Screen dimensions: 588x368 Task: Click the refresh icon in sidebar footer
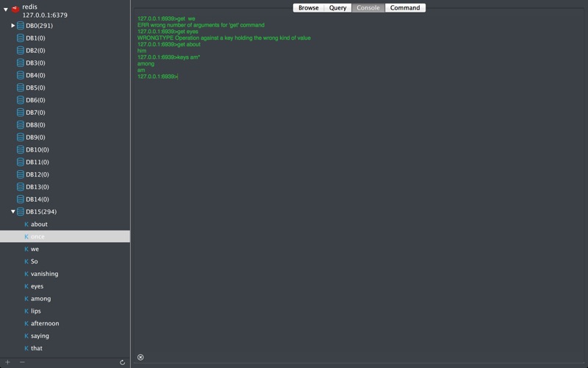[122, 362]
